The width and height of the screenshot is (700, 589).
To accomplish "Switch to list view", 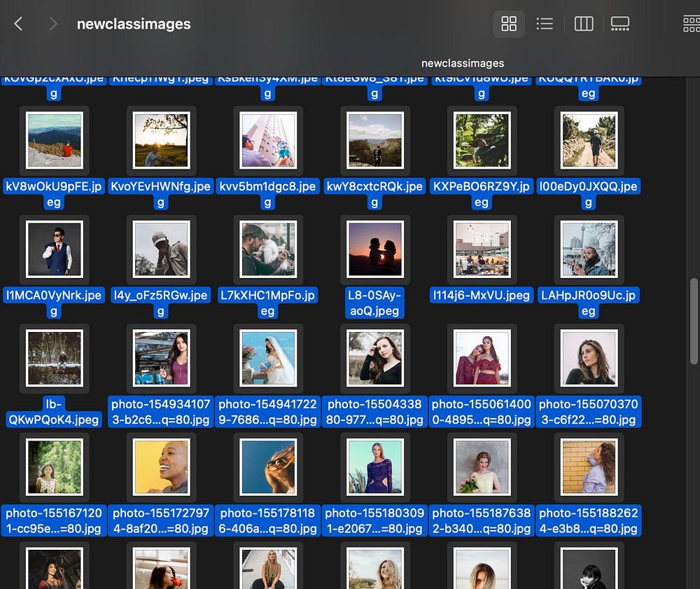I will click(545, 24).
